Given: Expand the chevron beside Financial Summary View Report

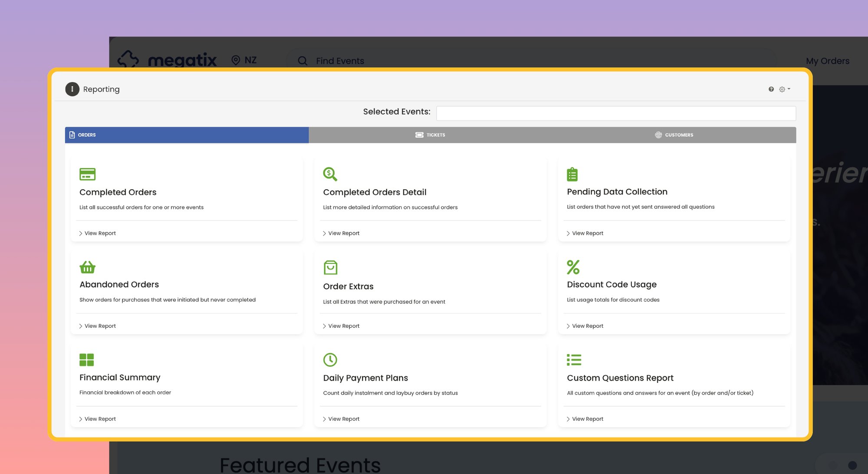Looking at the screenshot, I should 80,418.
